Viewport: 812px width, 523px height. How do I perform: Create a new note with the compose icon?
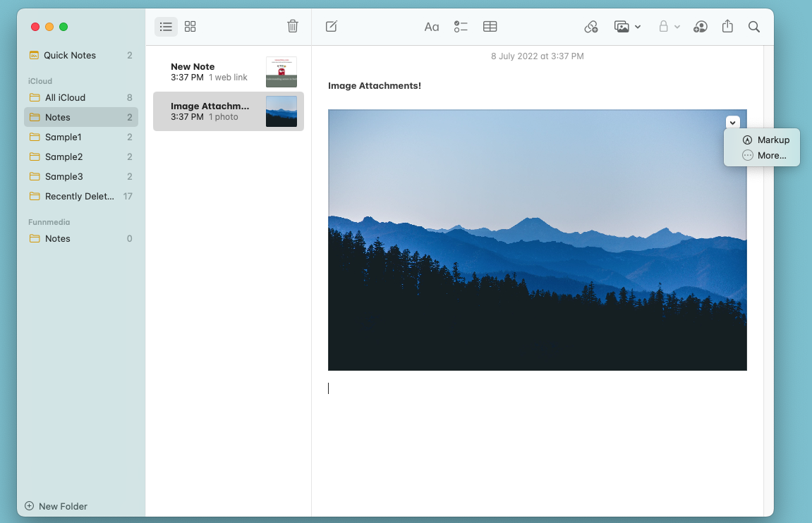[x=330, y=26]
